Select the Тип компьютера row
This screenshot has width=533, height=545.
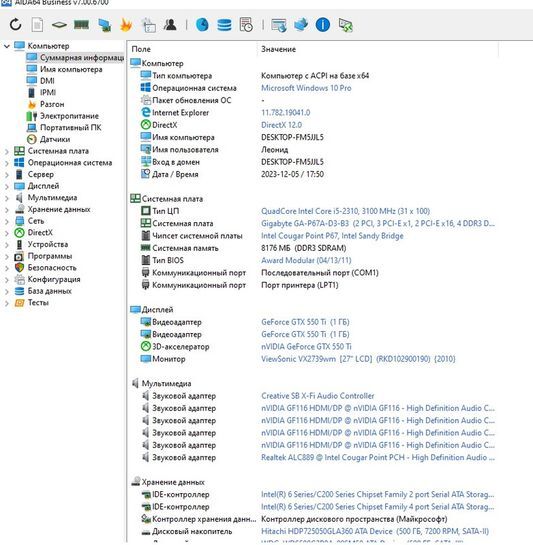coord(313,75)
